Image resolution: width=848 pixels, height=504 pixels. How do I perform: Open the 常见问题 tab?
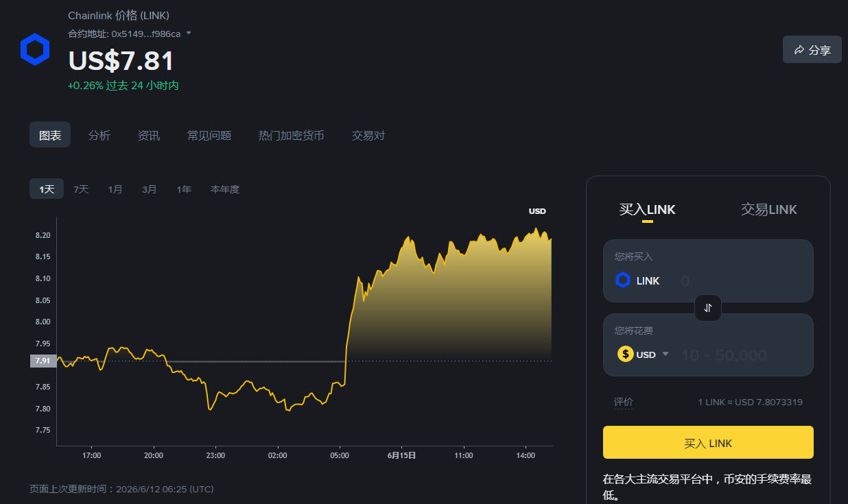(209, 135)
